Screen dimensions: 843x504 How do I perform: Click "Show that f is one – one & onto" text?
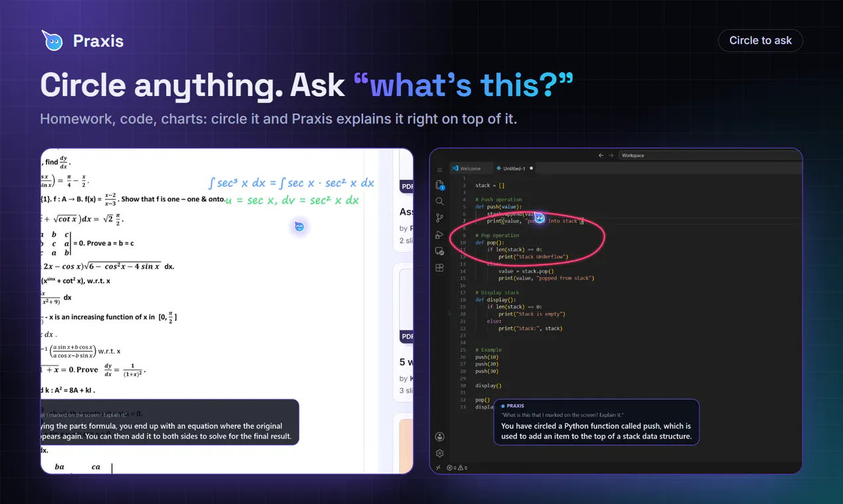[x=173, y=199]
